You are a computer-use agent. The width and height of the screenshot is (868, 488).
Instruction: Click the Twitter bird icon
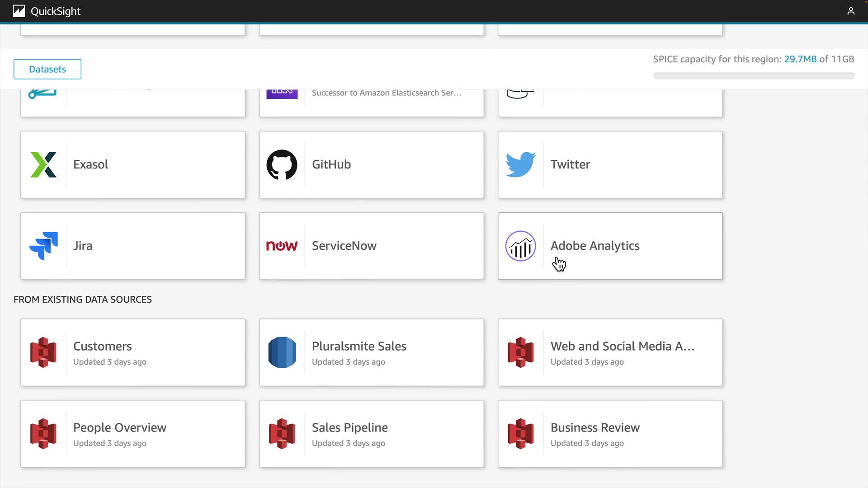[x=520, y=164]
